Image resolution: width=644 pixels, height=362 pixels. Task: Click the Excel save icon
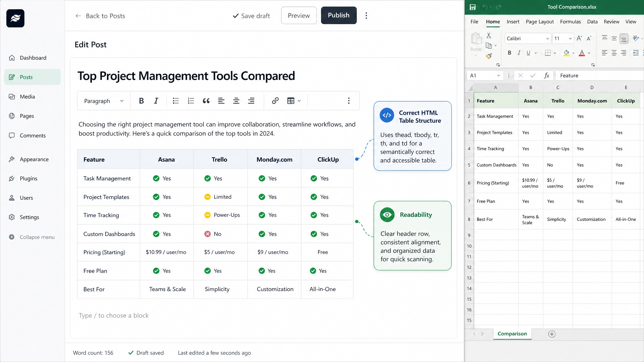click(472, 7)
